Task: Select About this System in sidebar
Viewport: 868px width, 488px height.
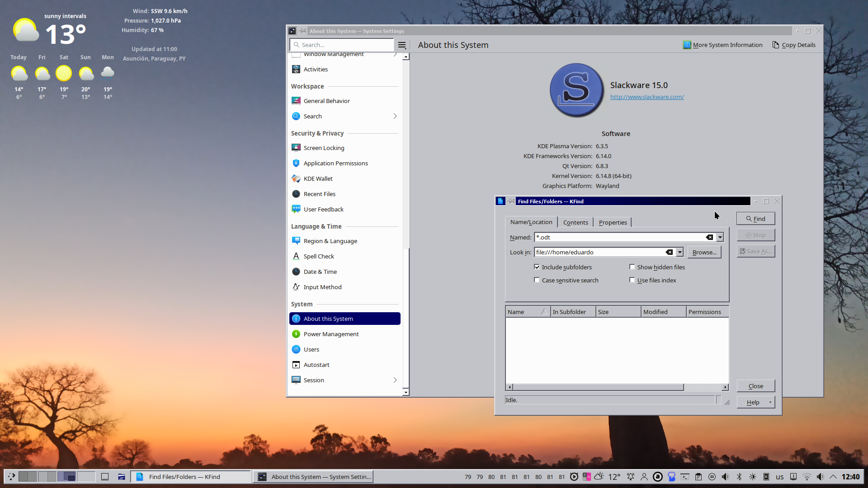Action: [x=344, y=319]
